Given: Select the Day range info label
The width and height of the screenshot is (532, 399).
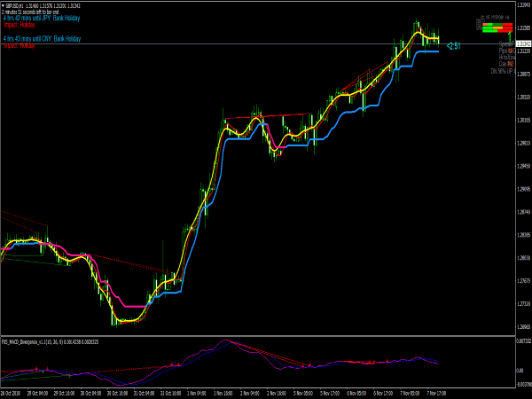Looking at the screenshot, I should 506,64.
